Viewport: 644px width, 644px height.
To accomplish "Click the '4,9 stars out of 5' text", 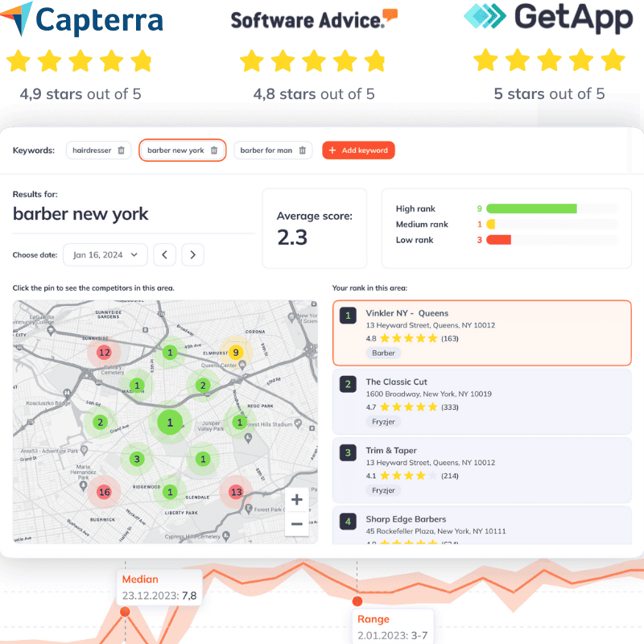I will pyautogui.click(x=80, y=94).
